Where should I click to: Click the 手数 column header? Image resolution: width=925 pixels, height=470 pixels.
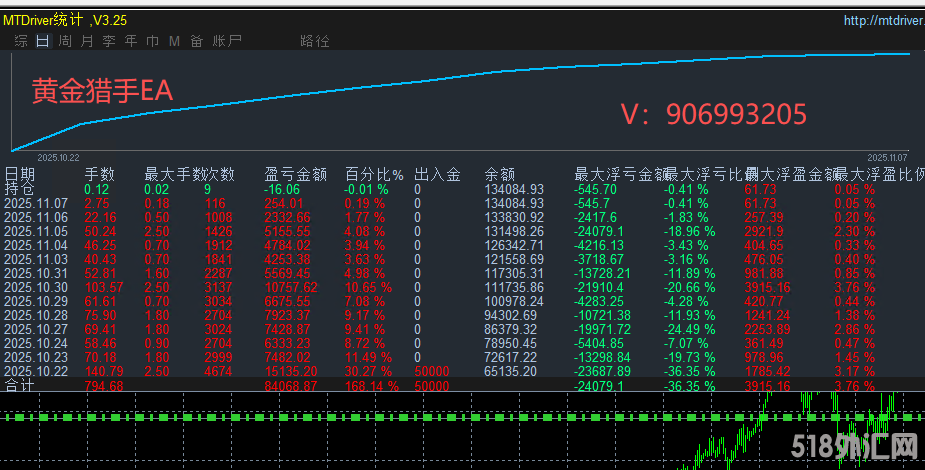pyautogui.click(x=99, y=175)
